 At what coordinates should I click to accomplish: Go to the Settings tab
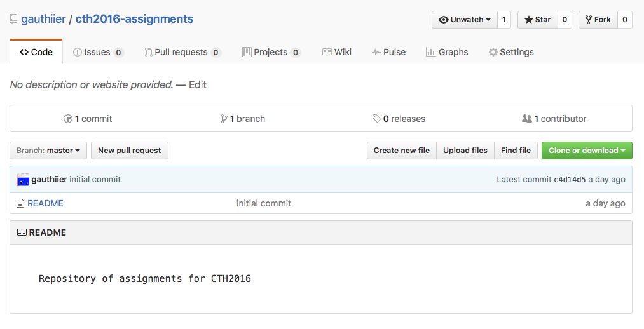[511, 52]
